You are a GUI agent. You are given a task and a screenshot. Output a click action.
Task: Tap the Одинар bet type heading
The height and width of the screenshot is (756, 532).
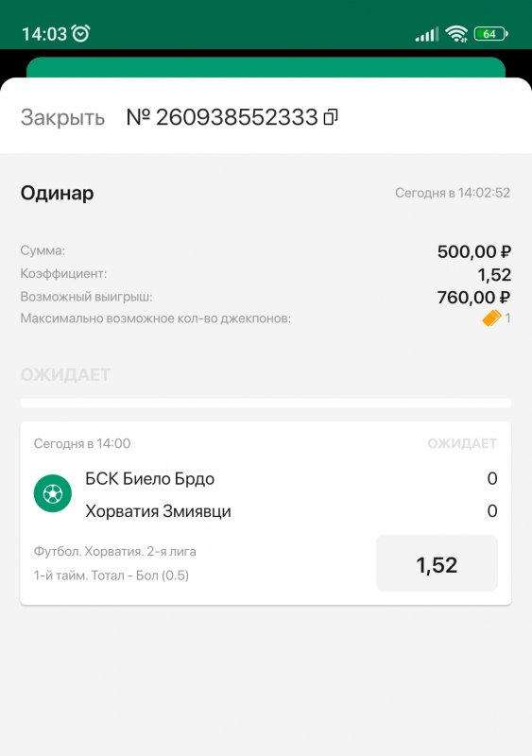pos(57,193)
